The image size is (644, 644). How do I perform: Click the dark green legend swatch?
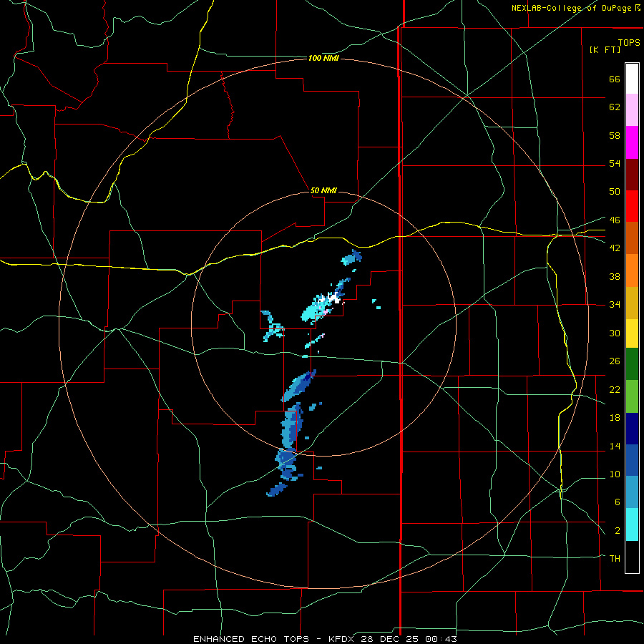(x=632, y=364)
